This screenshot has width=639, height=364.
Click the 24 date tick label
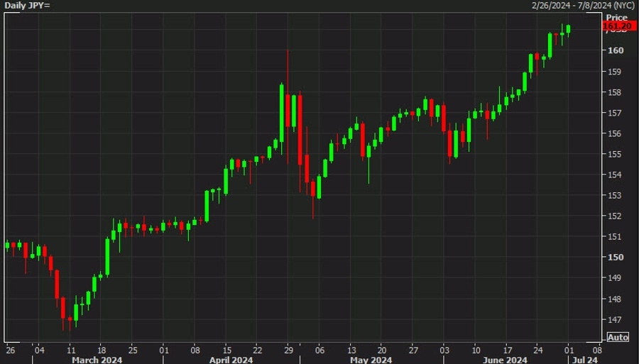click(538, 350)
